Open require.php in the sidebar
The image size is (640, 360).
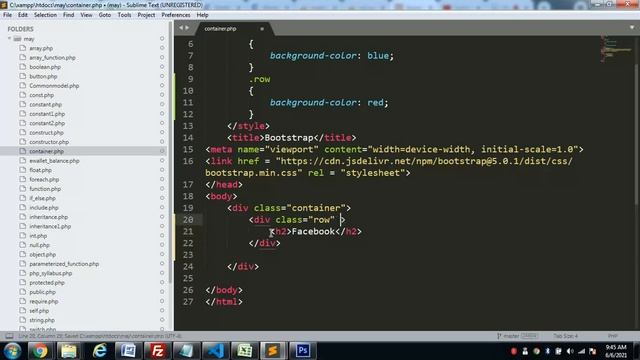point(44,302)
